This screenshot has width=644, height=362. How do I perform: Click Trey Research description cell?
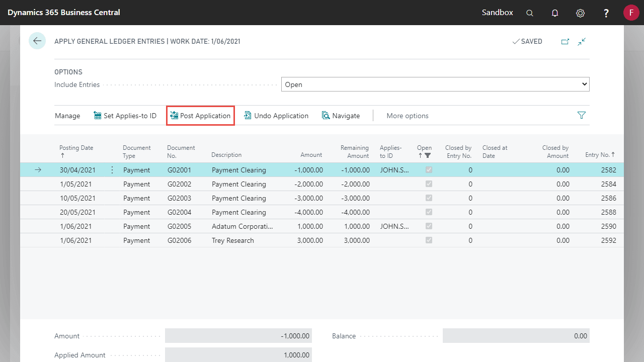[233, 240]
